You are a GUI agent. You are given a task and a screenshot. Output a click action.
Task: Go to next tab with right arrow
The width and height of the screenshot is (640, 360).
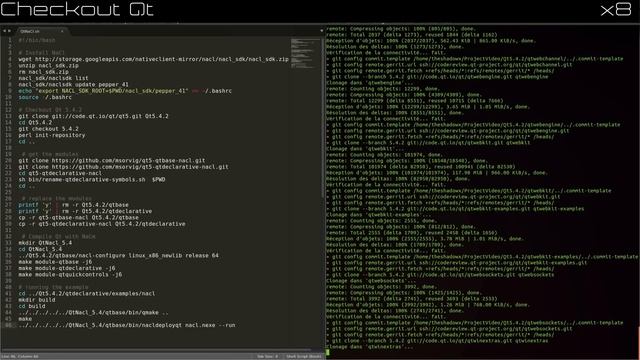pyautogui.click(x=9, y=31)
